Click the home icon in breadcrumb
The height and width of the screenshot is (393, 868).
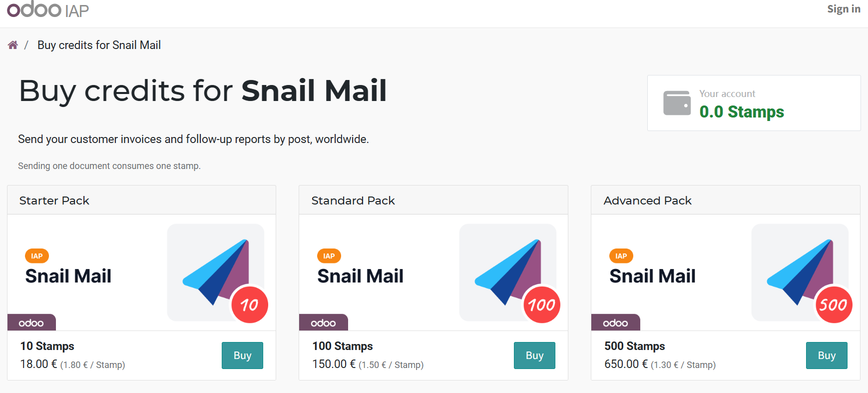[x=13, y=45]
